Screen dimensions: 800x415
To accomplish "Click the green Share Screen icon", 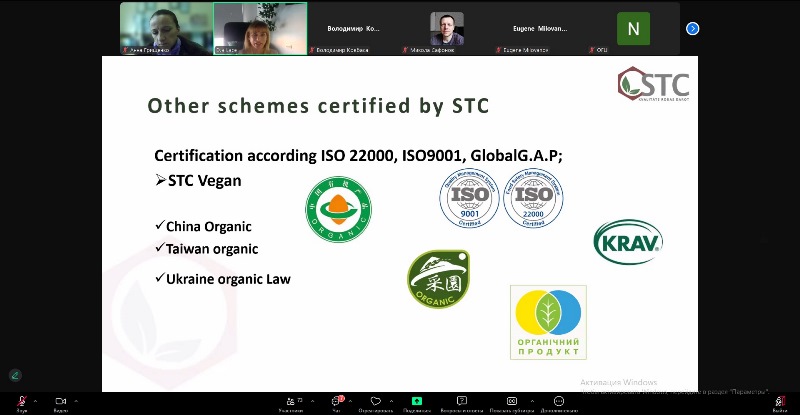I will click(417, 401).
